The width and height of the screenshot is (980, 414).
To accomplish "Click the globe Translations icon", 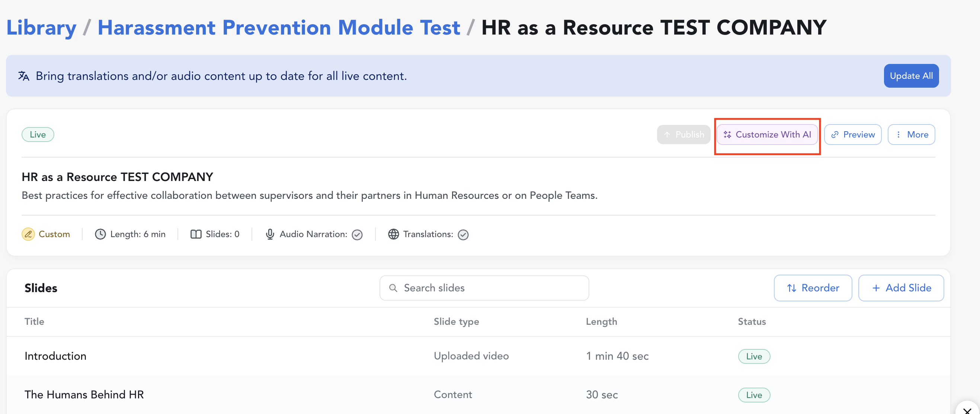I will pos(393,234).
